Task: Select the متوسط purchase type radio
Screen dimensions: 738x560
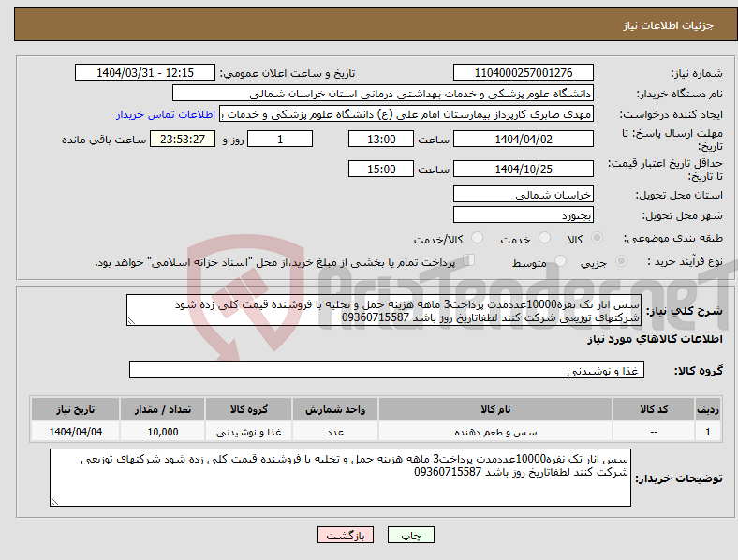Action: click(x=560, y=260)
